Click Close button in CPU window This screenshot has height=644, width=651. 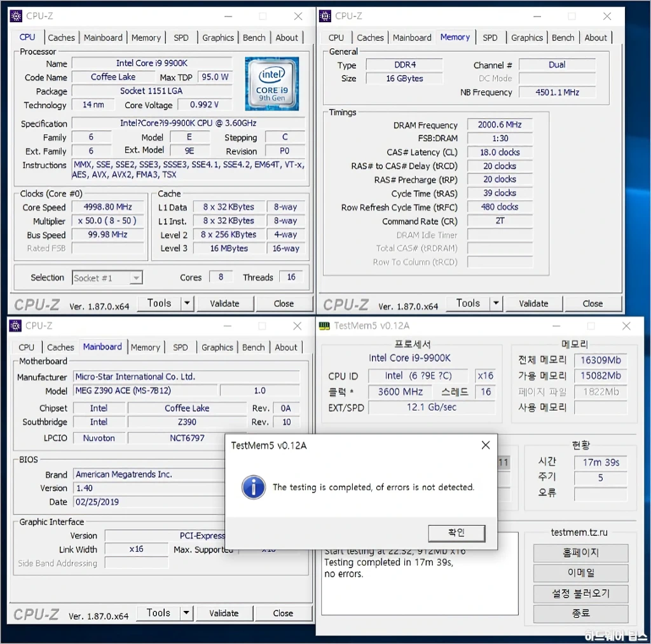pyautogui.click(x=284, y=303)
